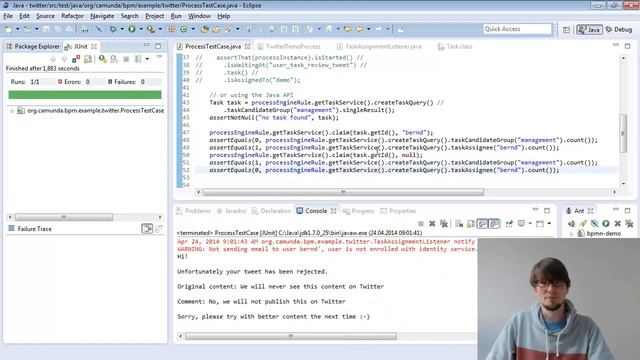Click Remove Selected Buildfile X in Ant
Viewport: 640px width, 360px height.
click(618, 223)
